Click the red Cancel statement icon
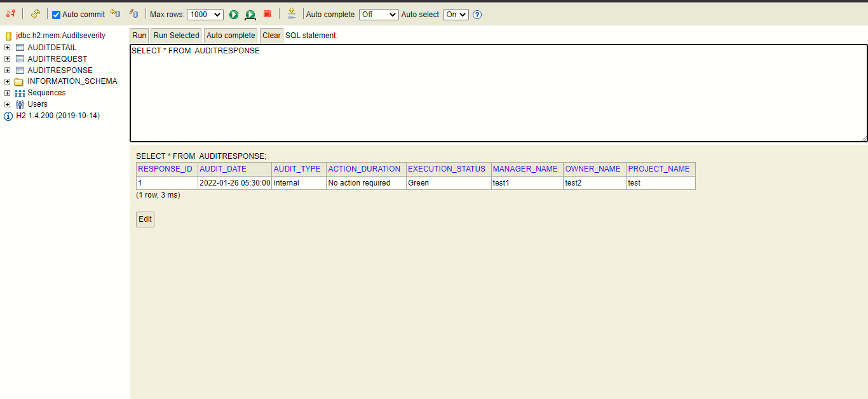The width and height of the screenshot is (868, 399). (267, 14)
